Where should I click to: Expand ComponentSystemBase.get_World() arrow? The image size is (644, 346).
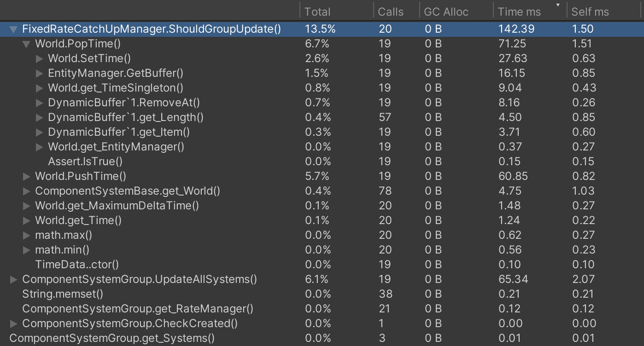(x=26, y=191)
